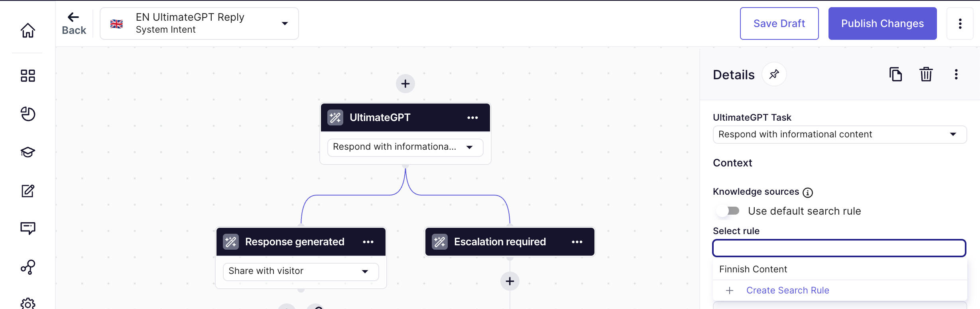The image size is (980, 309).
Task: Open the settings gear icon in sidebar
Action: [x=28, y=304]
